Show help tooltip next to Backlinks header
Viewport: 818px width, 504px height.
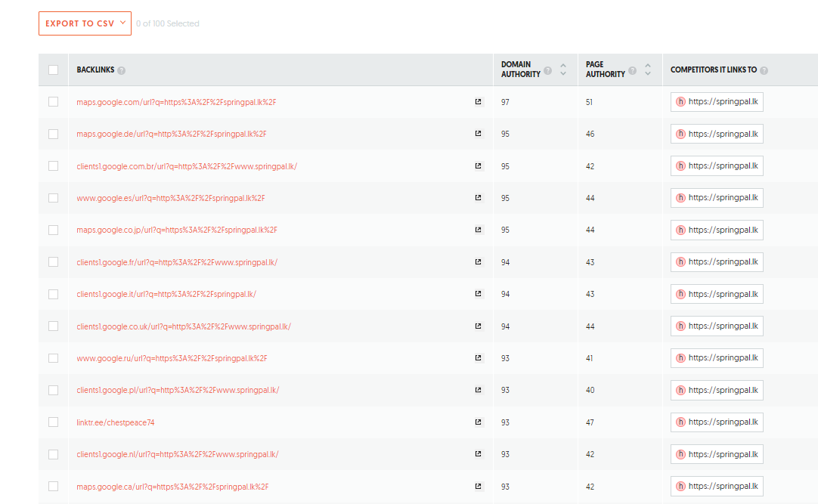tap(121, 70)
